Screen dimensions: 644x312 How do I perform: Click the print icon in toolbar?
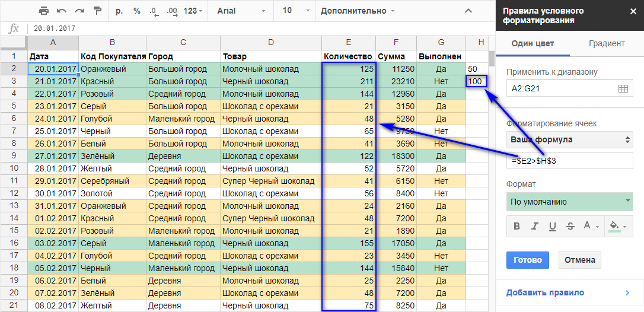click(x=44, y=11)
